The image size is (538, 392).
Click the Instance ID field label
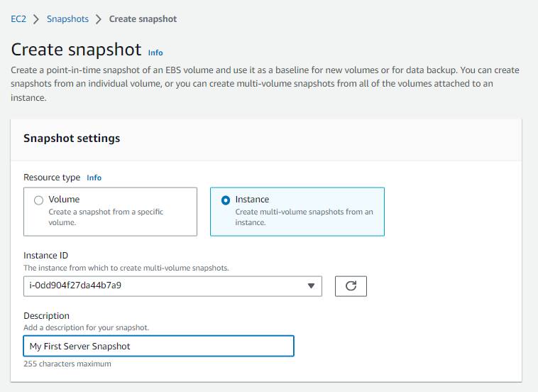point(45,256)
